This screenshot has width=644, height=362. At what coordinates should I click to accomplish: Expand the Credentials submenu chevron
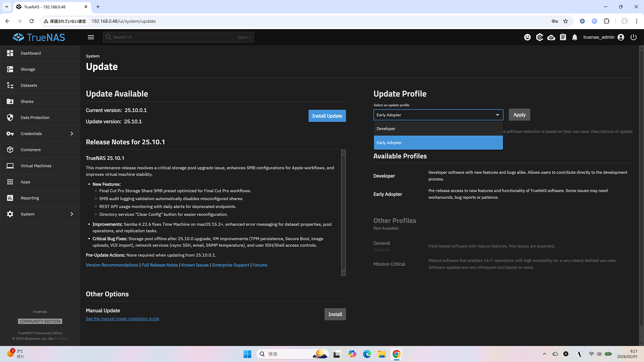click(x=72, y=134)
